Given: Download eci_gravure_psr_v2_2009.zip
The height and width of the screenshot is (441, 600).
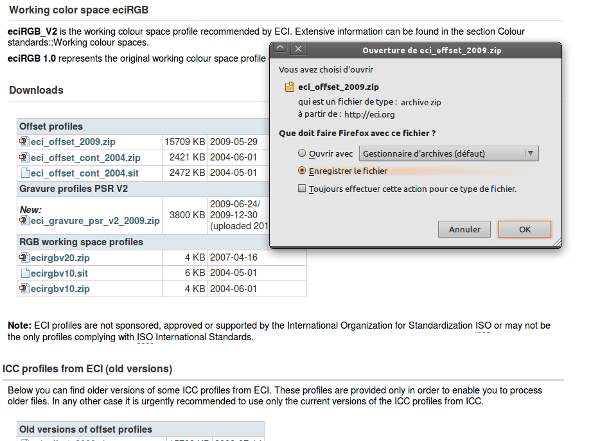Looking at the screenshot, I should pyautogui.click(x=95, y=221).
